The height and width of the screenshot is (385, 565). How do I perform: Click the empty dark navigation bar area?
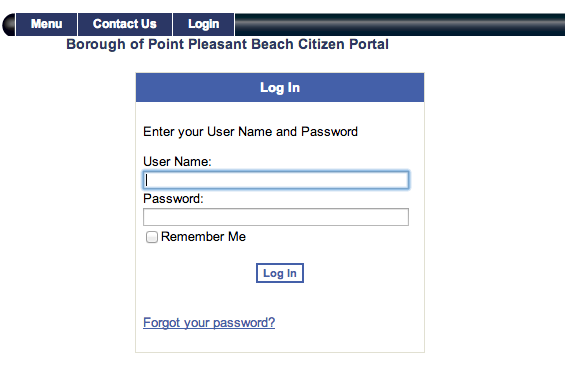coord(400,25)
